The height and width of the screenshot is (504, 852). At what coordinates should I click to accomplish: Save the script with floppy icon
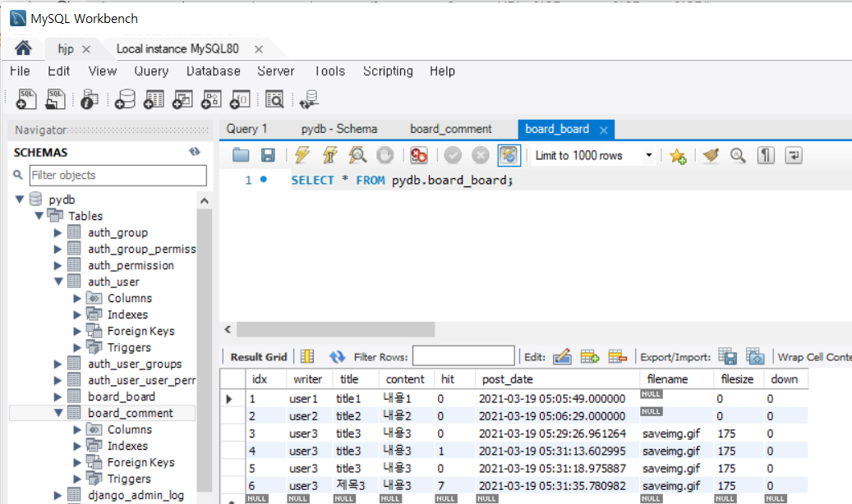click(x=268, y=155)
